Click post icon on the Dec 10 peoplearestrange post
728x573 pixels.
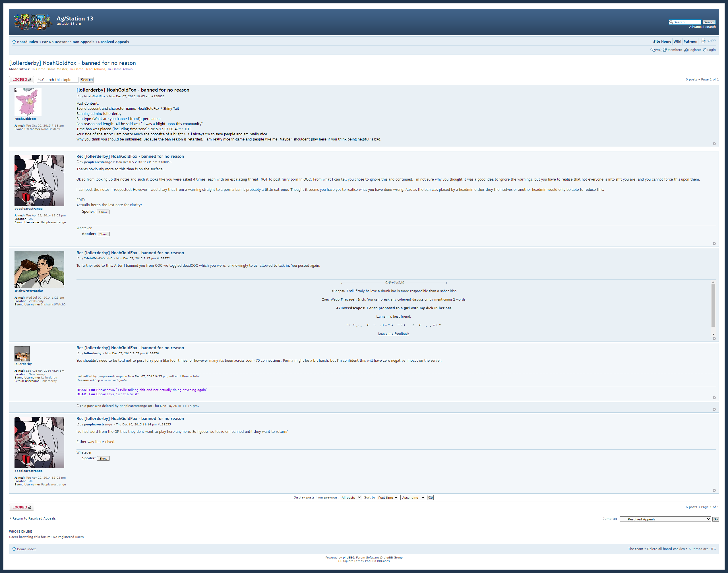(x=78, y=424)
